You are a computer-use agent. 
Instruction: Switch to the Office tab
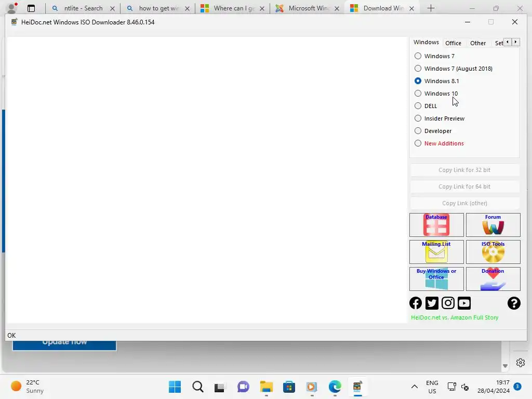click(453, 43)
